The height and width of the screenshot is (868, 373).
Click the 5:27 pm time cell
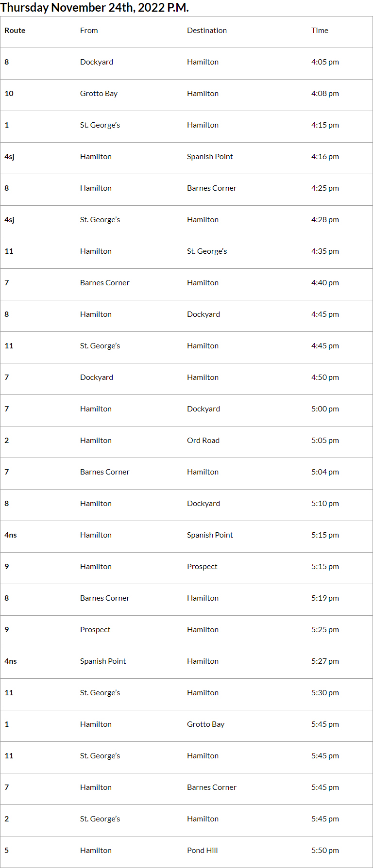click(325, 661)
